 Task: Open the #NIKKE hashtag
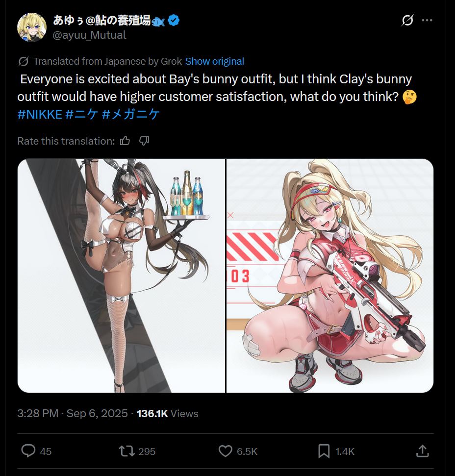click(x=40, y=114)
